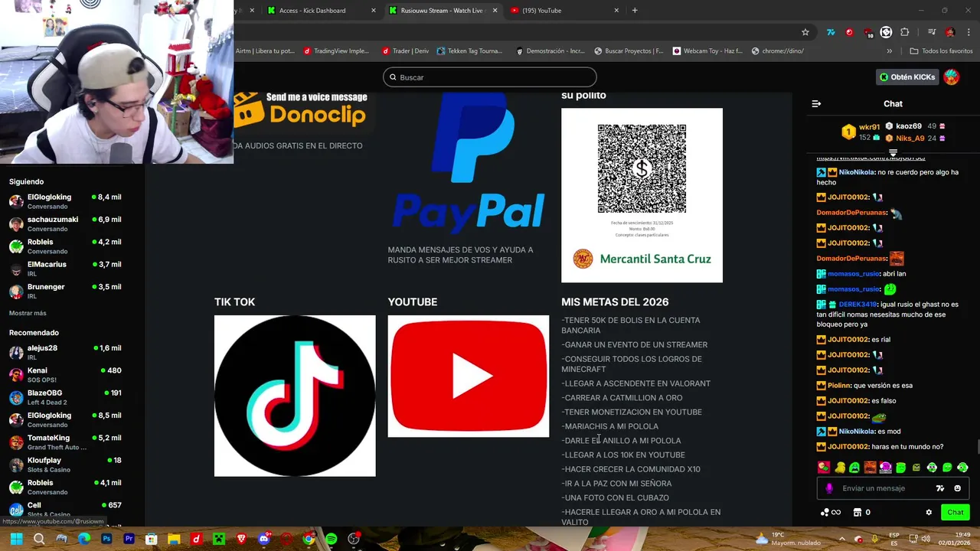Open the Tekken Tag Tourna... bookmark
980x551 pixels.
coord(469,51)
